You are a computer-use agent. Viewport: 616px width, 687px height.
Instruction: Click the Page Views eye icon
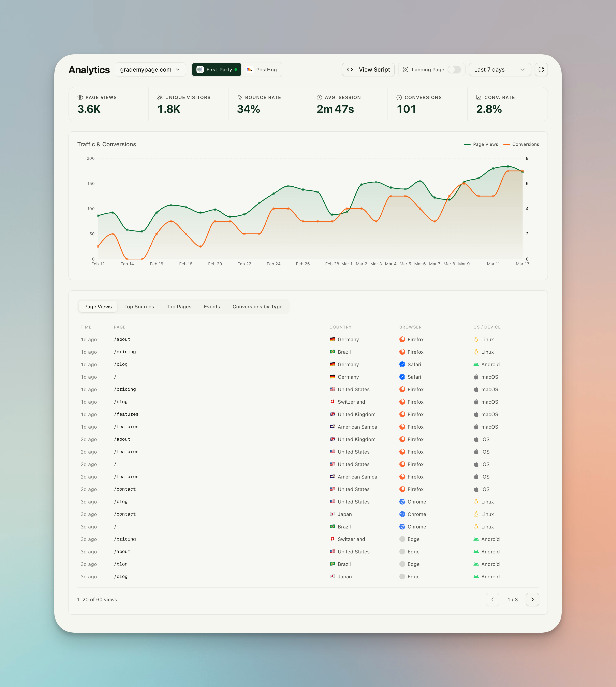coord(80,97)
